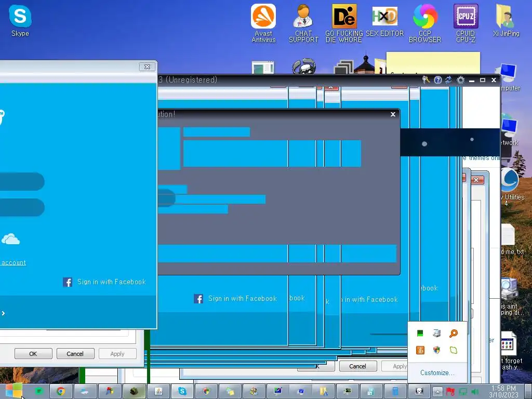Open the CCP BROWSER desktop icon
Viewport: 532px width, 399px height.
pyautogui.click(x=425, y=23)
